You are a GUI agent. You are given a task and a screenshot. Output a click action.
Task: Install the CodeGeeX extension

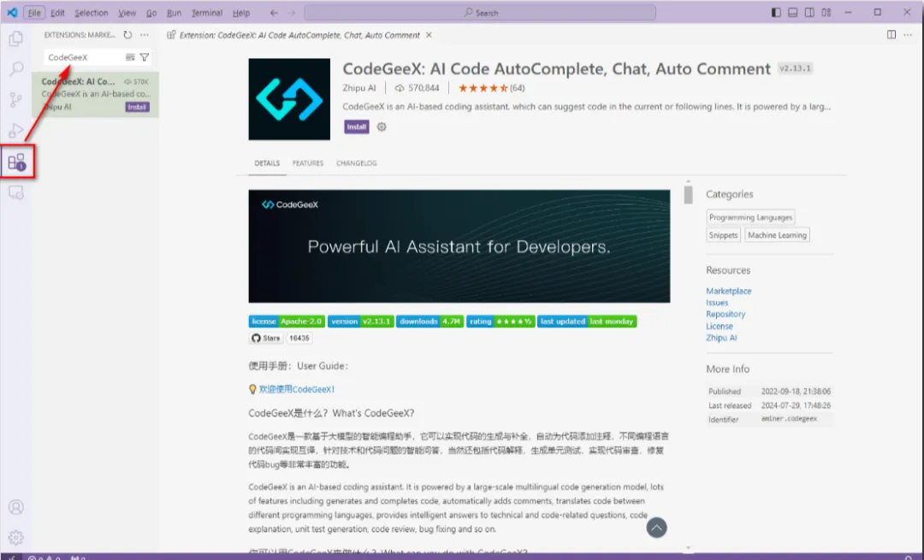point(356,127)
